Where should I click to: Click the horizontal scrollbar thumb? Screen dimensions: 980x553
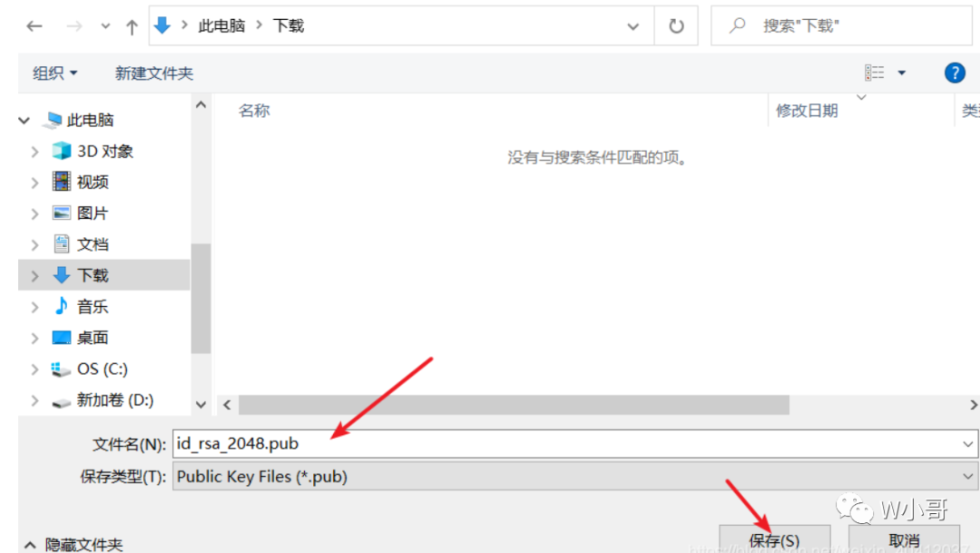pos(514,405)
